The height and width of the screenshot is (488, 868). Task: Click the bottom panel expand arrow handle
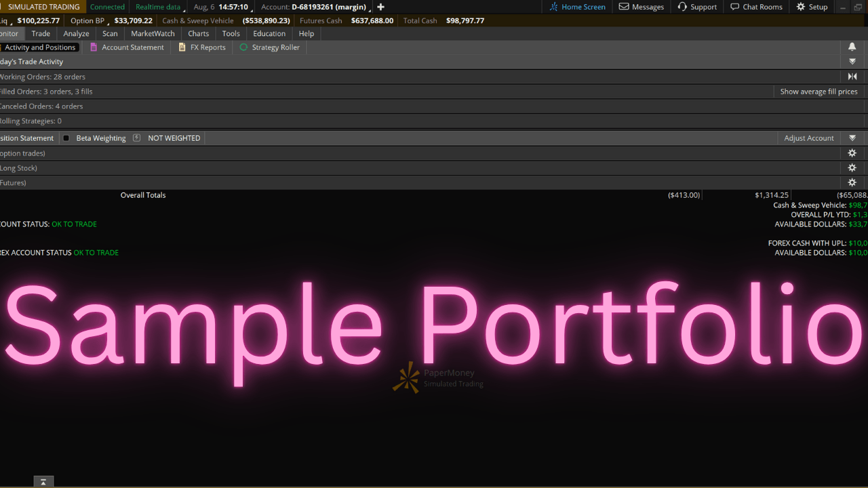(43, 482)
